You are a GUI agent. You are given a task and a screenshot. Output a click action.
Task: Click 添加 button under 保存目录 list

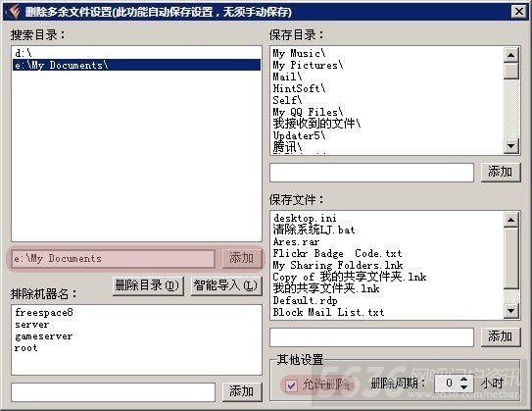coord(501,173)
